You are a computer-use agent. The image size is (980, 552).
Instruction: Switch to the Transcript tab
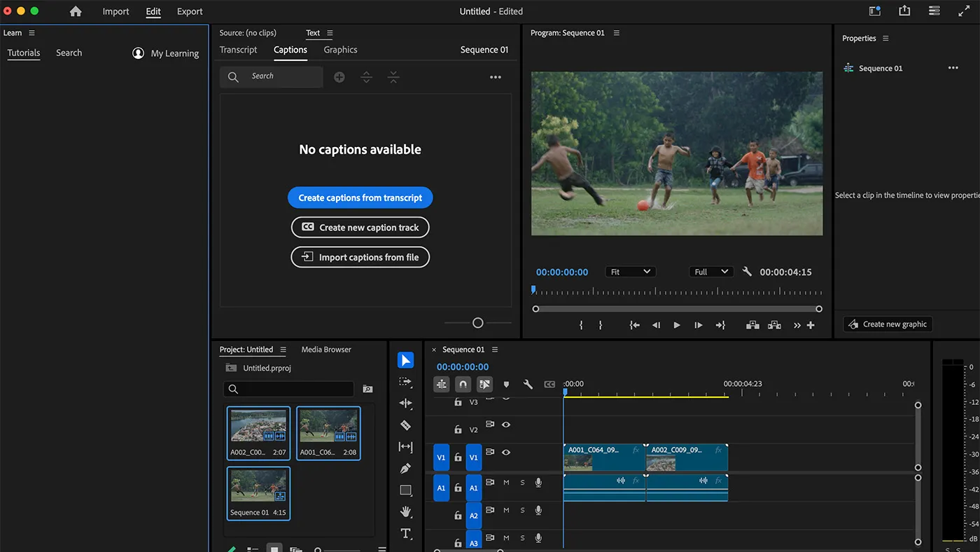(x=238, y=50)
